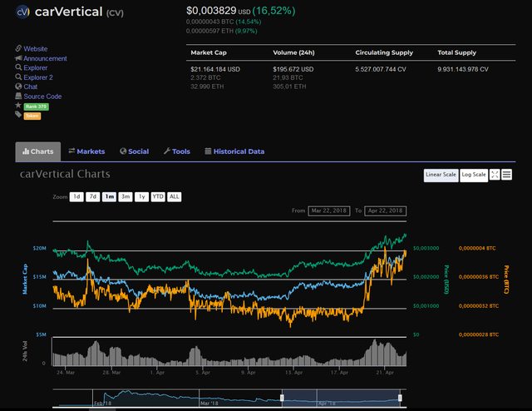Viewport: 532px width, 411px height.
Task: Switch to the Tools tab
Action: point(177,151)
